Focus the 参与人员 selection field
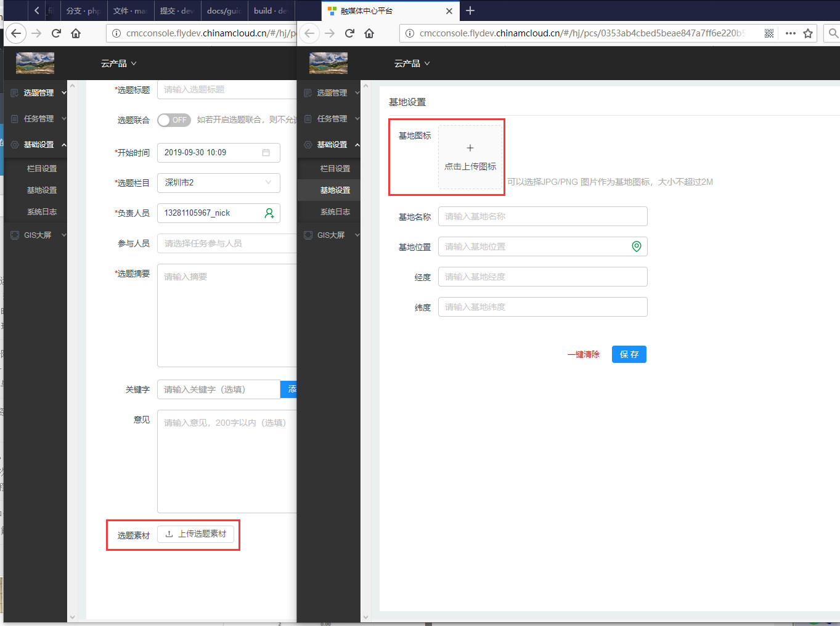This screenshot has height=626, width=840. tap(227, 243)
